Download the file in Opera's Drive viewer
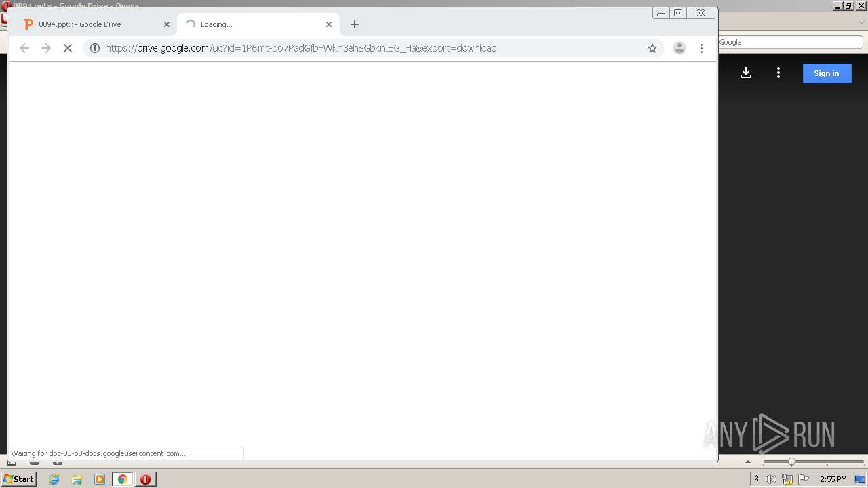Screen dimensions: 868x488 click(746, 73)
